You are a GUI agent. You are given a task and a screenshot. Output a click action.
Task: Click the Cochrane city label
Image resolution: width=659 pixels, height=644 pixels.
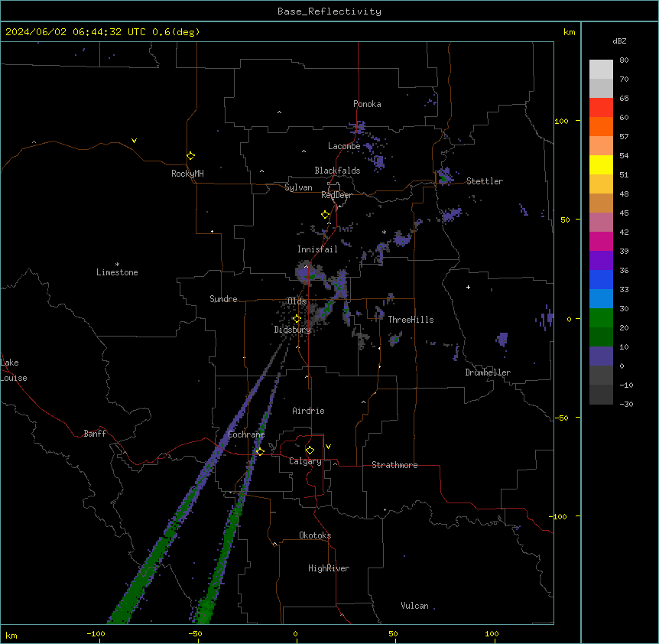246,434
